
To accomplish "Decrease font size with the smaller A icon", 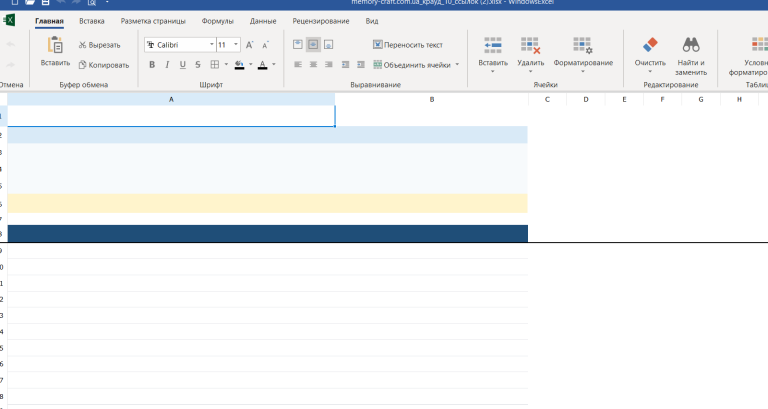I will click(x=265, y=45).
